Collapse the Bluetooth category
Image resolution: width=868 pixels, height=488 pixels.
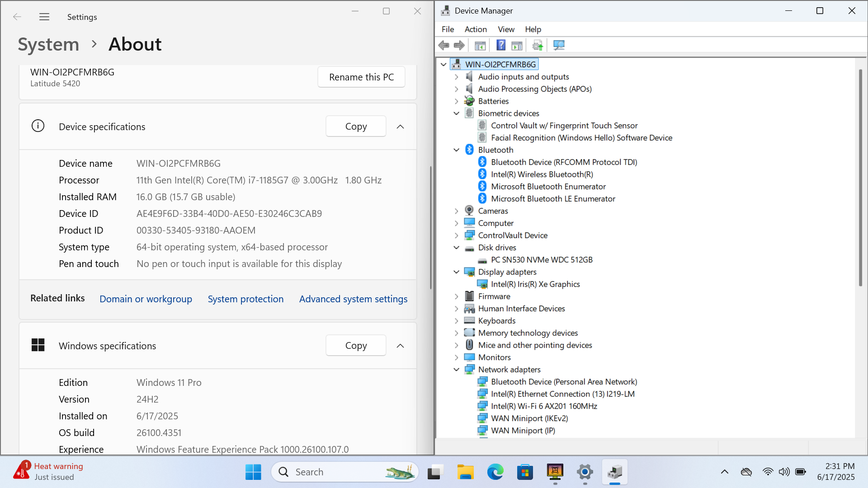(x=456, y=150)
